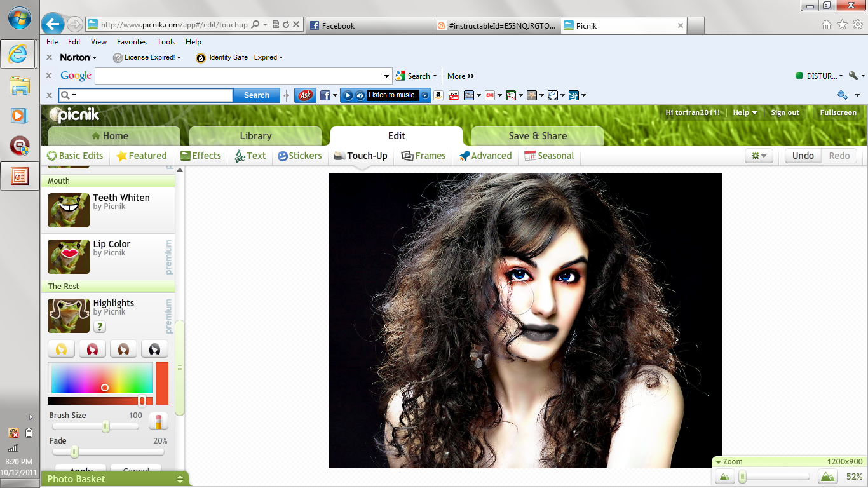Click the Picnik logo
The image size is (868, 488).
click(x=75, y=114)
